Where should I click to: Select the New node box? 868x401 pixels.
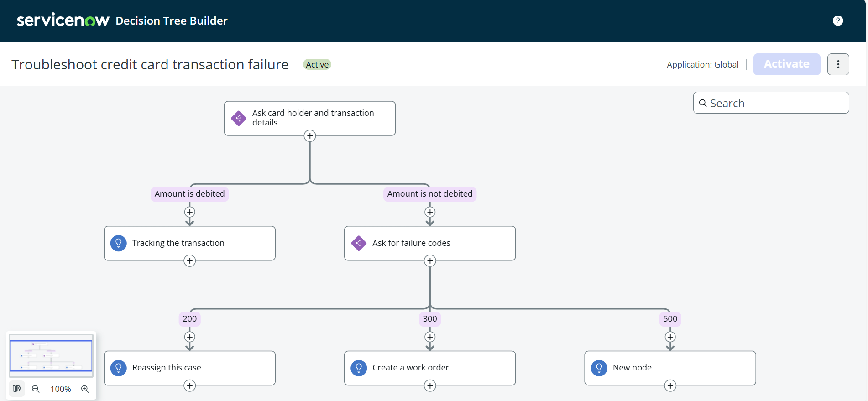point(670,368)
